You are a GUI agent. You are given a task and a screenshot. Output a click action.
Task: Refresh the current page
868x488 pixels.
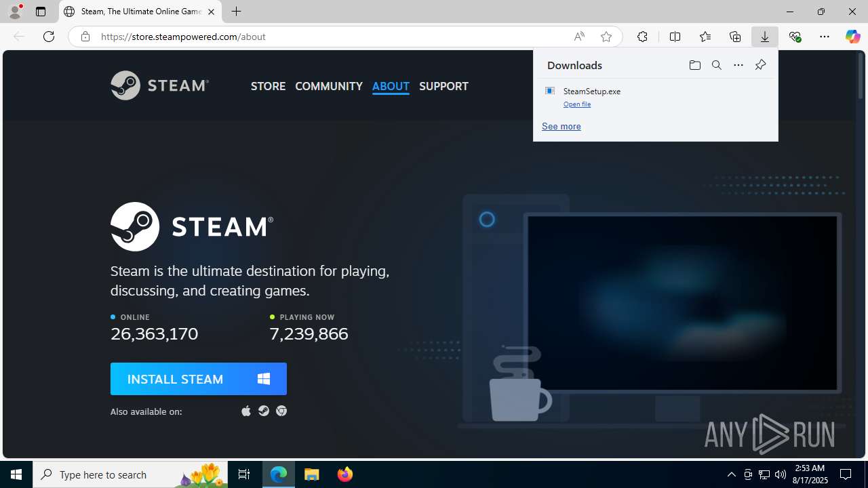click(x=49, y=37)
